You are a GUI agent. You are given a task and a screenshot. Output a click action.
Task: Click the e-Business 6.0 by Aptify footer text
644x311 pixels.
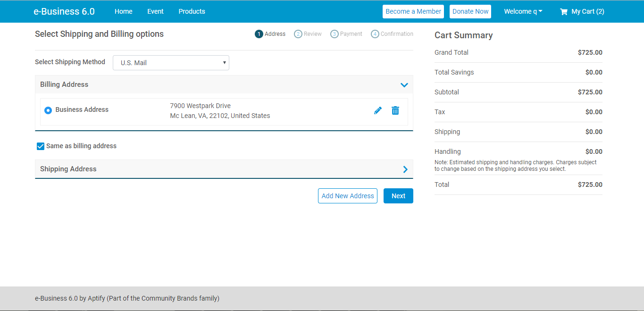point(127,298)
